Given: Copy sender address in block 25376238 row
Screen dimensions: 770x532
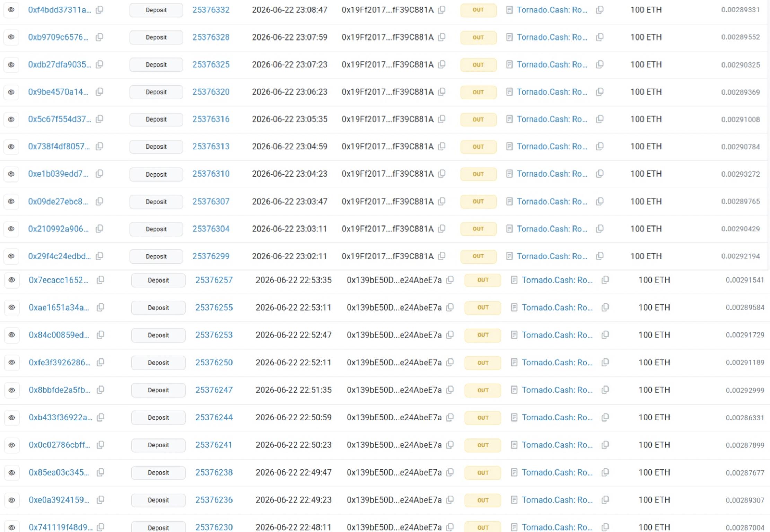Looking at the screenshot, I should click(x=450, y=472).
